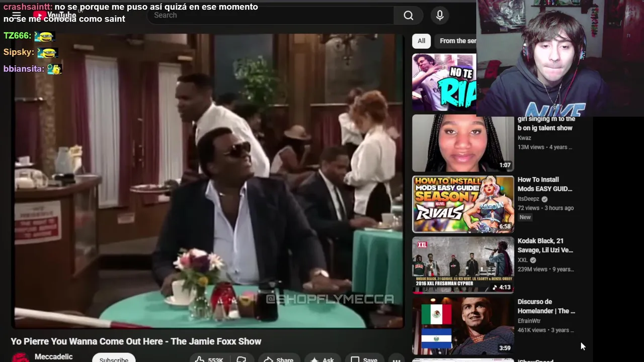Click '72 views' text under ItsDeepz
This screenshot has height=362, width=644.
tap(528, 208)
